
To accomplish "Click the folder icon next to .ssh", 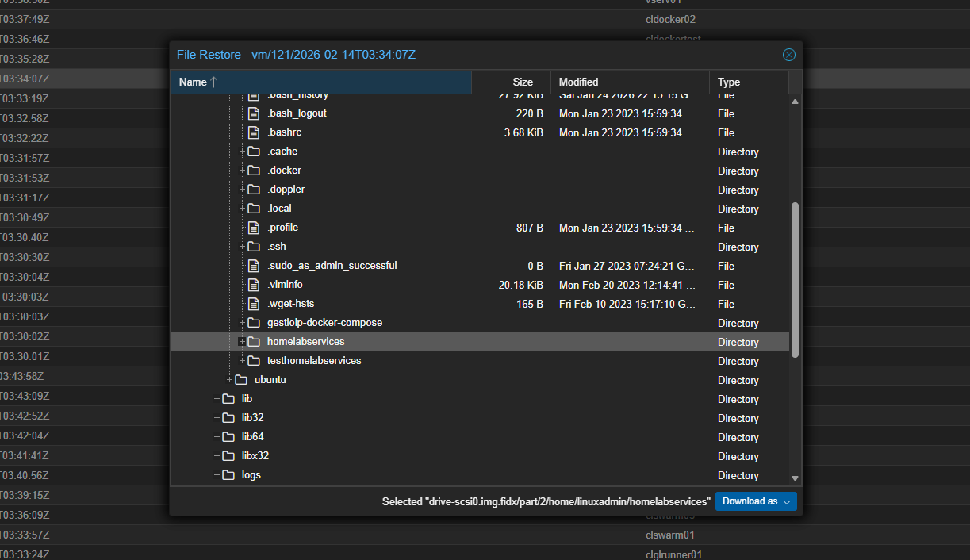I will (254, 247).
